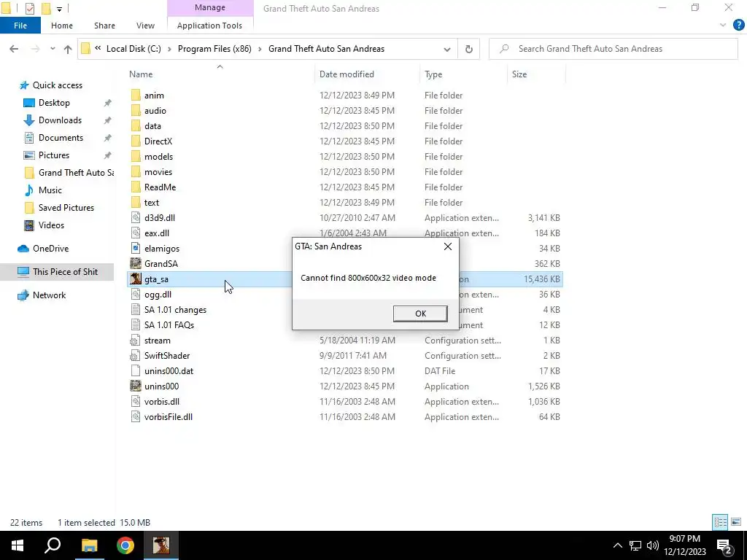Select the anim folder icon
This screenshot has height=560, width=747.
(136, 96)
